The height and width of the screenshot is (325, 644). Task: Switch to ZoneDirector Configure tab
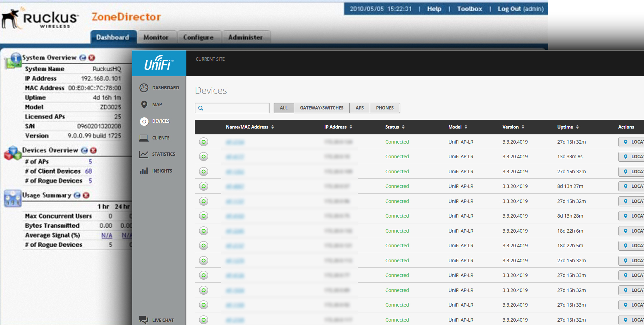(x=199, y=37)
